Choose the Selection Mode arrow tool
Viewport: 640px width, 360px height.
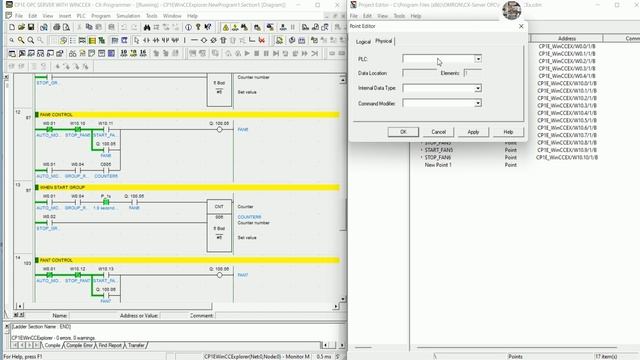click(136, 40)
